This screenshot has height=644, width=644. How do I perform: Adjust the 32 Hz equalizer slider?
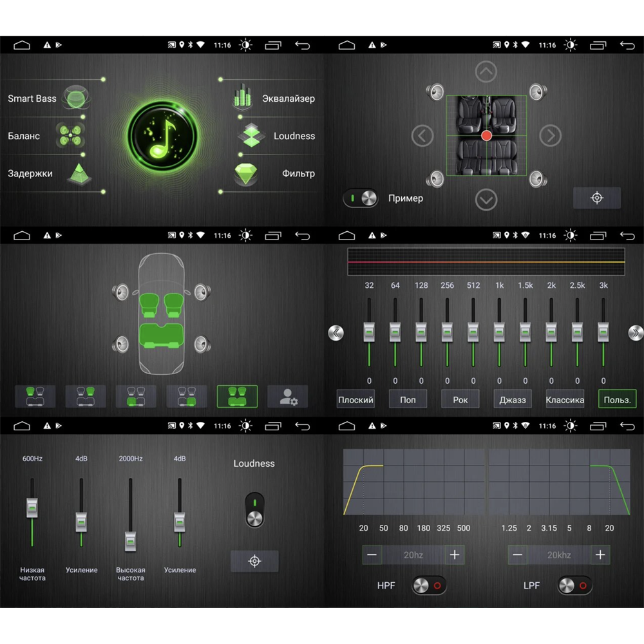click(369, 332)
